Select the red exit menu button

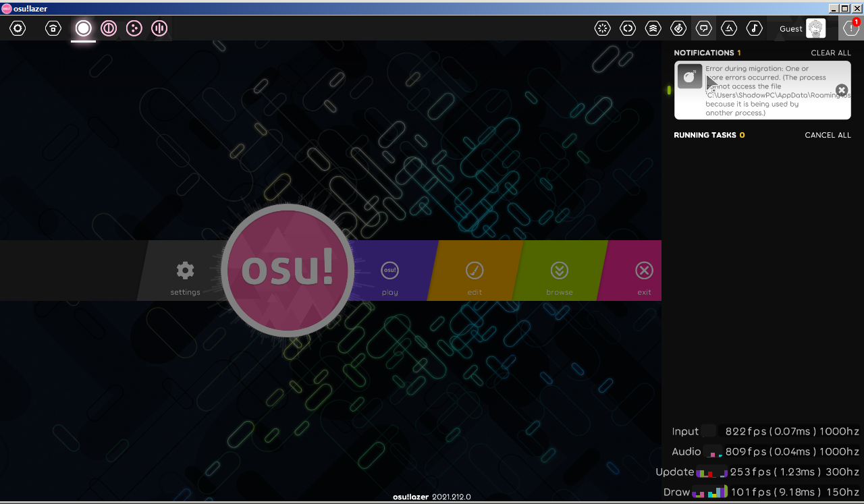click(643, 271)
